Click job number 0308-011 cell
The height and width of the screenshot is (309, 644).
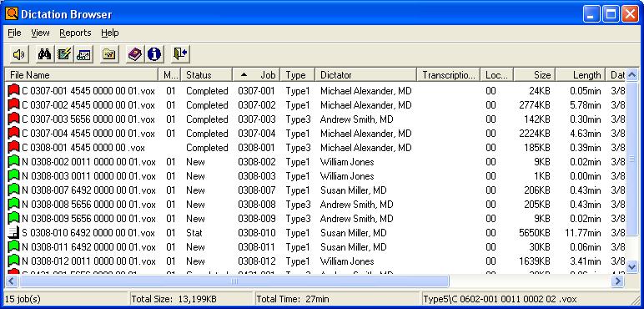(257, 247)
